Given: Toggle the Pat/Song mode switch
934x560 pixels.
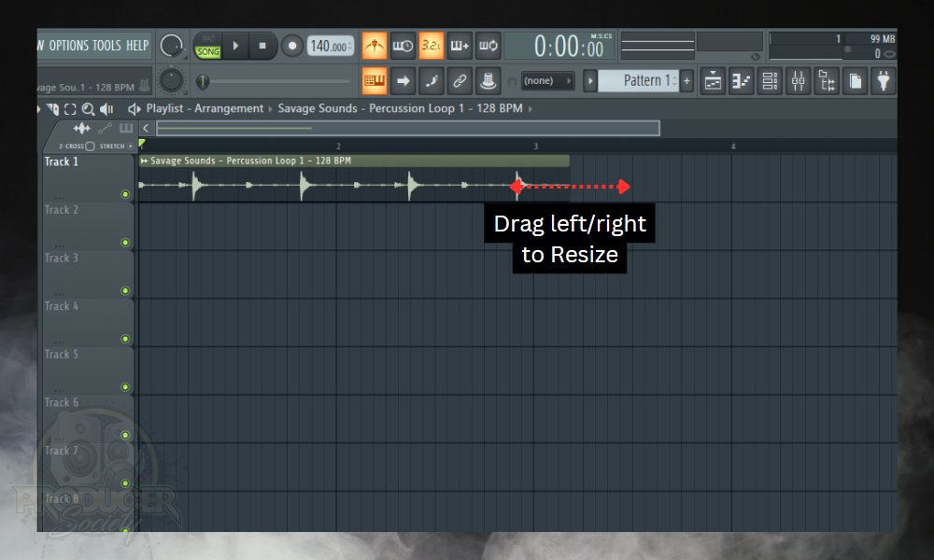Looking at the screenshot, I should [207, 46].
